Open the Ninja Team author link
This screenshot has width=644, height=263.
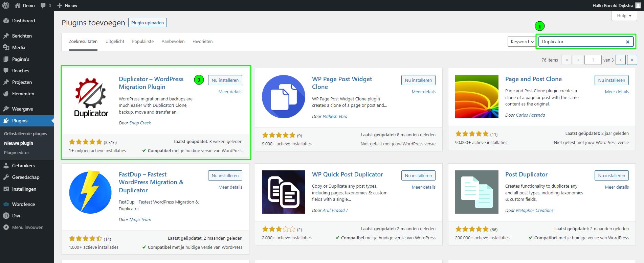coord(140,219)
